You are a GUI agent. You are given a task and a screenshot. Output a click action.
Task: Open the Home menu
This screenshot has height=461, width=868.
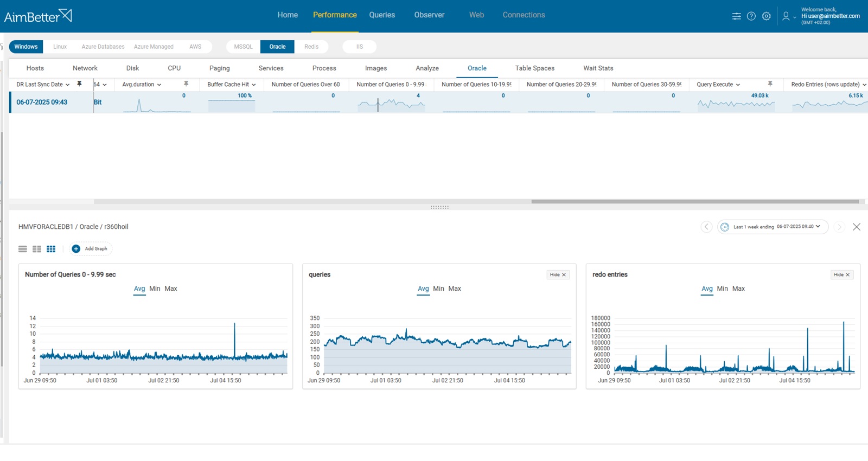[288, 15]
